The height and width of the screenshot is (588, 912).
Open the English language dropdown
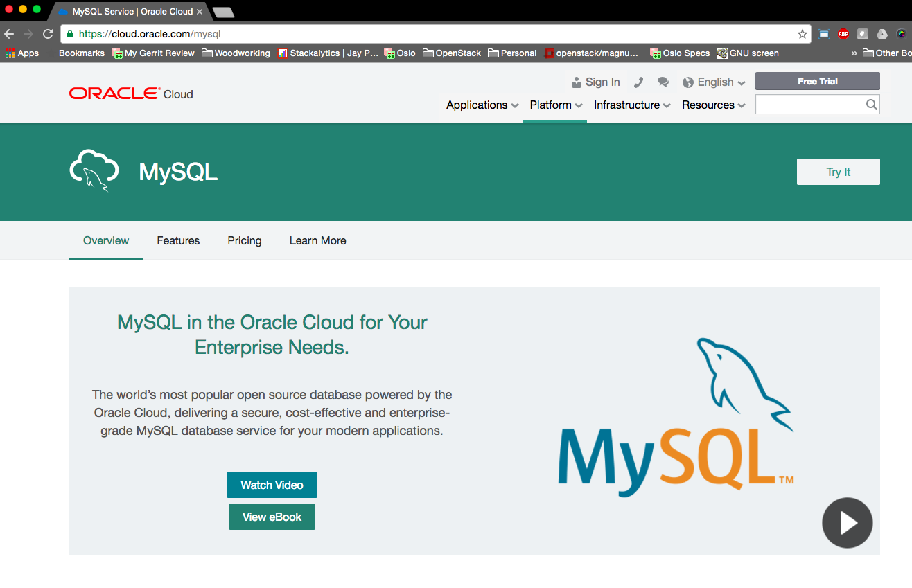(714, 82)
